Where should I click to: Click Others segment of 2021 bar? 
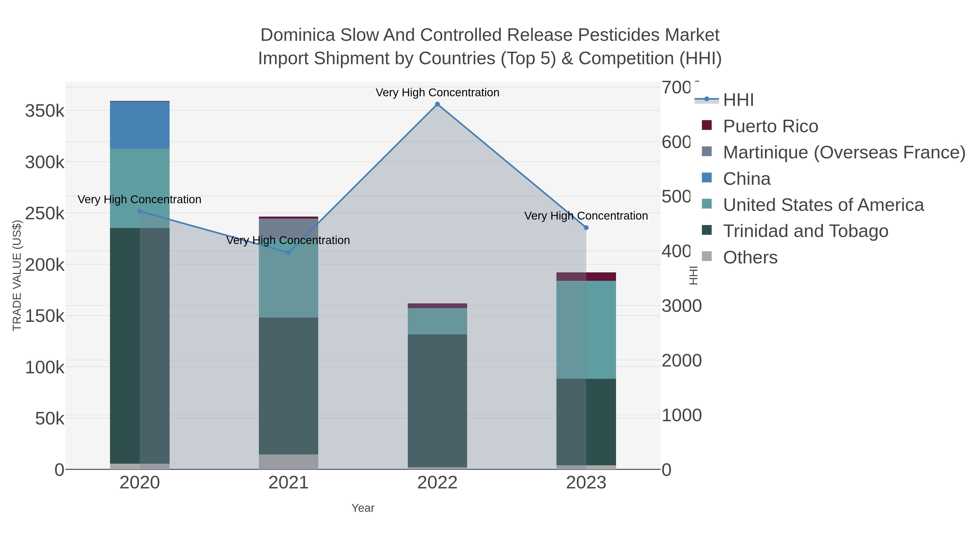coord(288,462)
